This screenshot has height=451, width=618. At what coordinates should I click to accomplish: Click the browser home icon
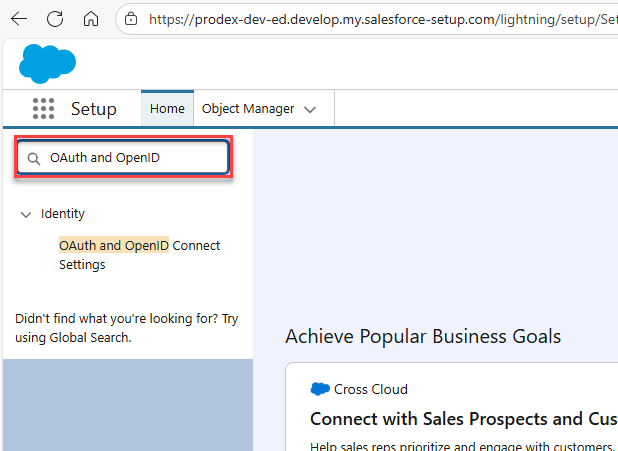[91, 19]
